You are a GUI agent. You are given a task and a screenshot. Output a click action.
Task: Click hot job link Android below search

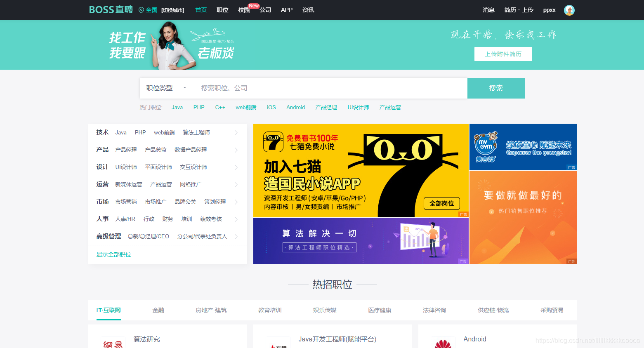pos(295,107)
